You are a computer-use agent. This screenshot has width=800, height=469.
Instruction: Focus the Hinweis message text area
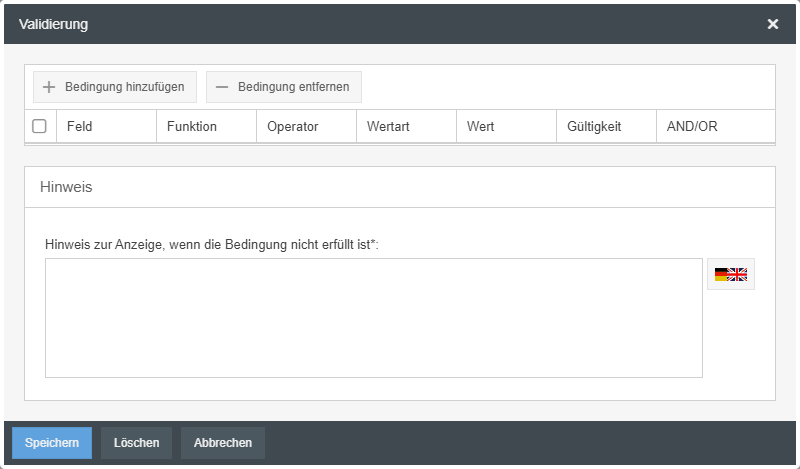point(373,318)
